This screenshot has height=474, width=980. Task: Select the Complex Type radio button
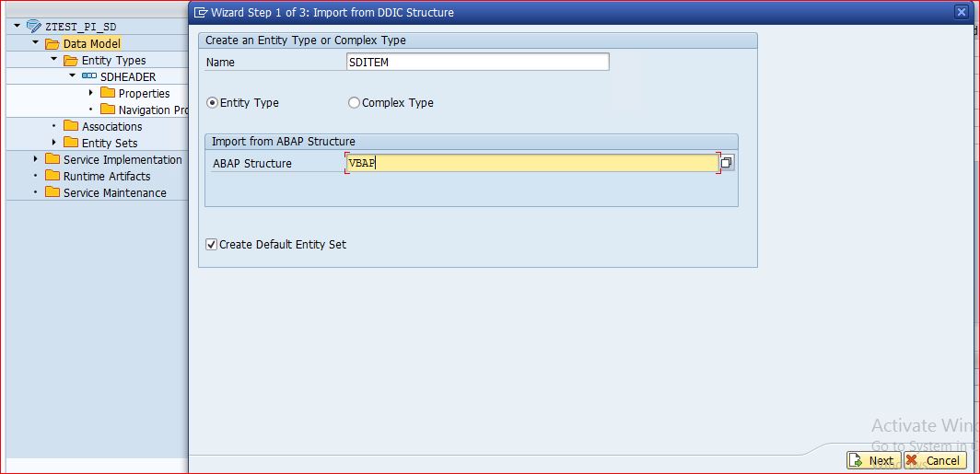click(x=354, y=102)
